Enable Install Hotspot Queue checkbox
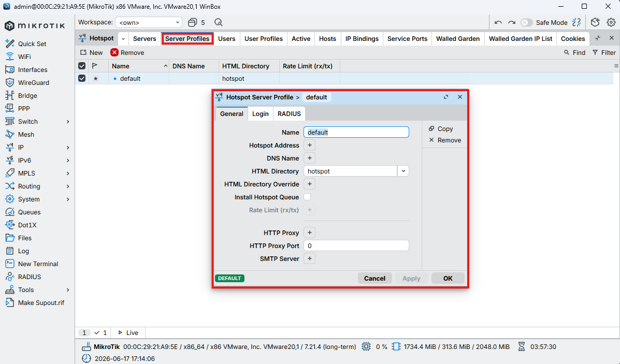 pos(307,197)
